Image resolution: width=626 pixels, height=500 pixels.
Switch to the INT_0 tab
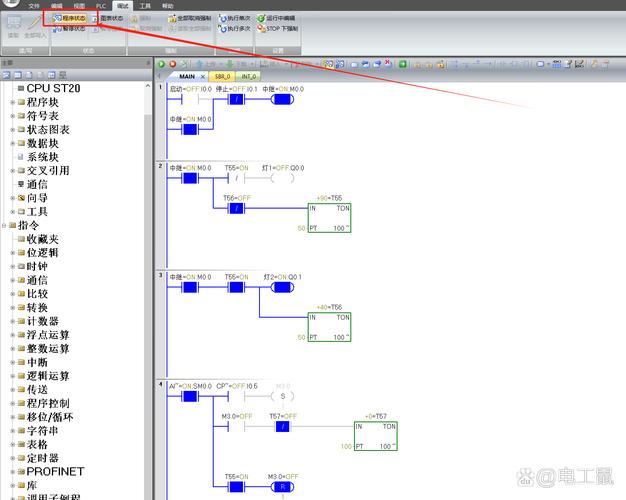(x=249, y=76)
